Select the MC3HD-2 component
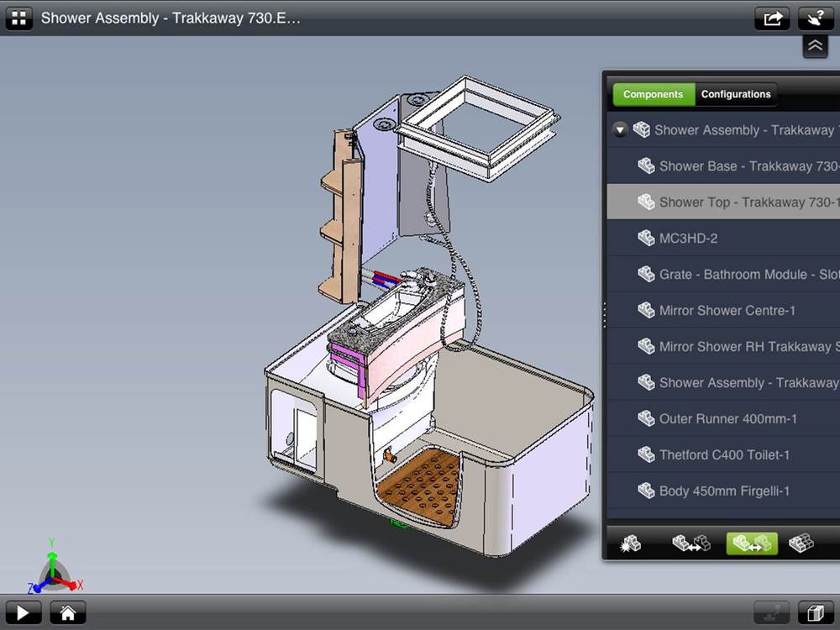 [x=688, y=238]
